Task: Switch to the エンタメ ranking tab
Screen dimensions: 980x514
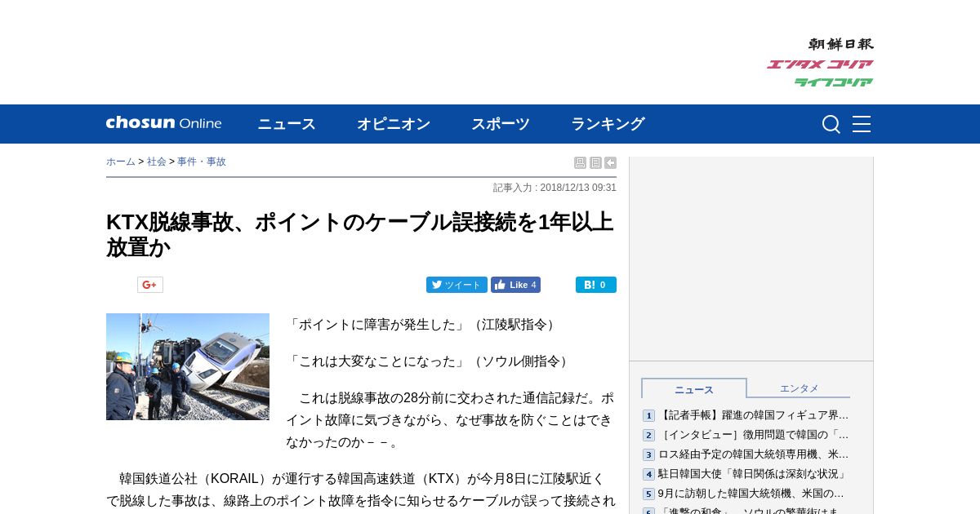Action: (x=799, y=388)
